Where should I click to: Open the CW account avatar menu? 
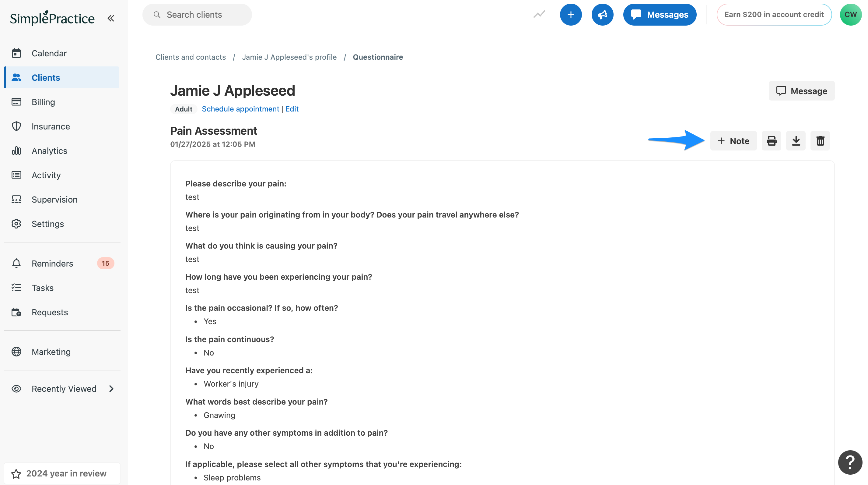click(850, 15)
